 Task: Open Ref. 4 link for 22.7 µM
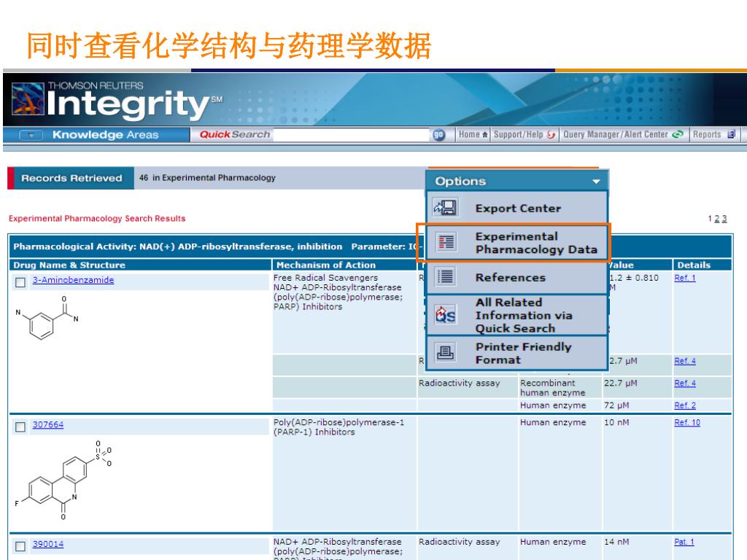pyautogui.click(x=684, y=383)
